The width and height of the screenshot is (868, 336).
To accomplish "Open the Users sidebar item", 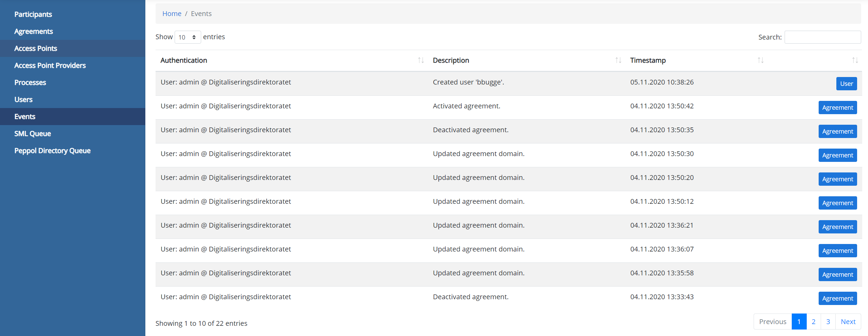I will (23, 100).
